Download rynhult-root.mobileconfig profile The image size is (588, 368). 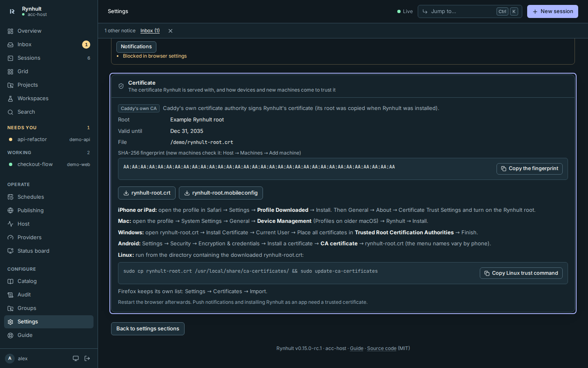[221, 193]
